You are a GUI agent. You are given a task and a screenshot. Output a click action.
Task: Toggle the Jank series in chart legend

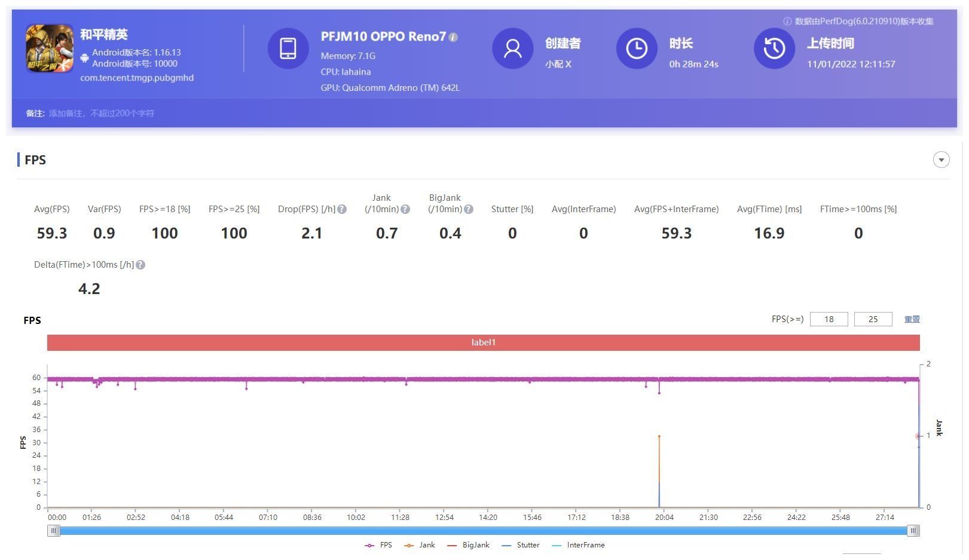click(420, 545)
